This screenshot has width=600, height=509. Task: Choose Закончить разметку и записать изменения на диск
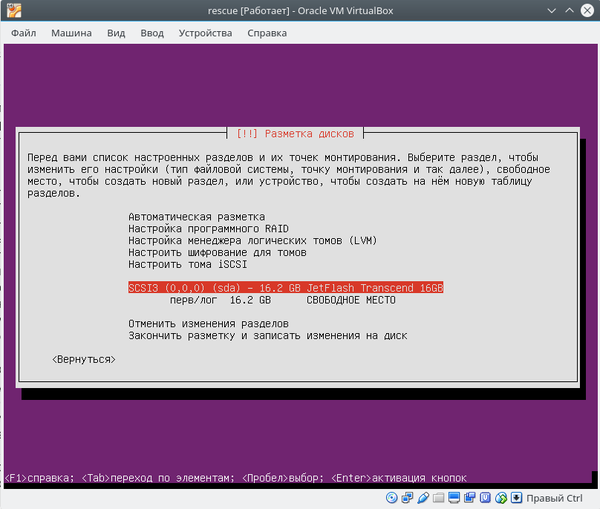coord(268,336)
